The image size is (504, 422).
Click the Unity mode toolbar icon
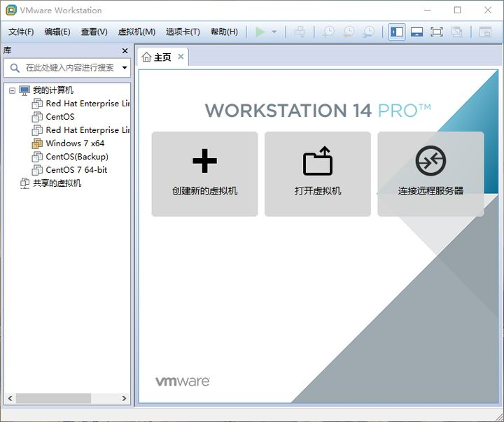click(x=456, y=31)
